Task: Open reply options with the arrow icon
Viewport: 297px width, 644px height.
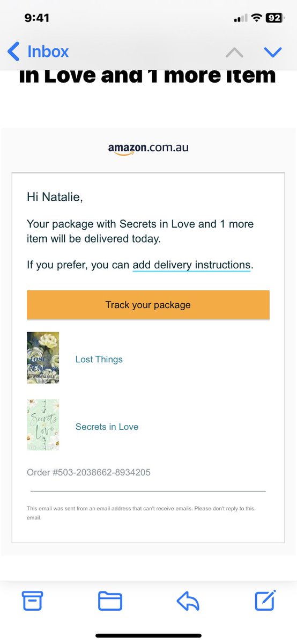Action: (188, 601)
